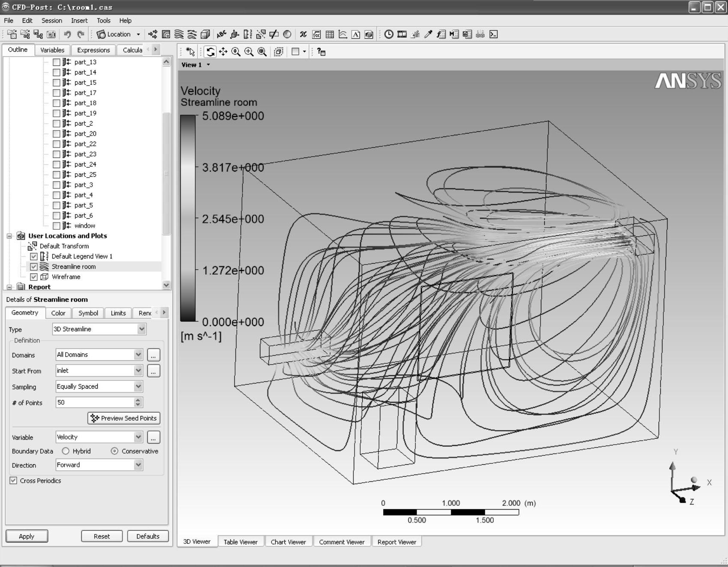
Task: Undo the last action
Action: click(67, 34)
